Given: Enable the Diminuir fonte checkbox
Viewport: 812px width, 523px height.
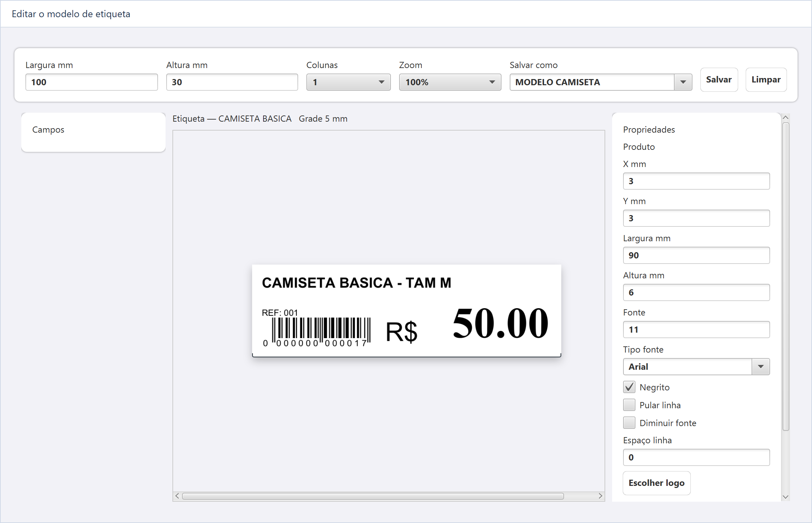Looking at the screenshot, I should pos(629,423).
